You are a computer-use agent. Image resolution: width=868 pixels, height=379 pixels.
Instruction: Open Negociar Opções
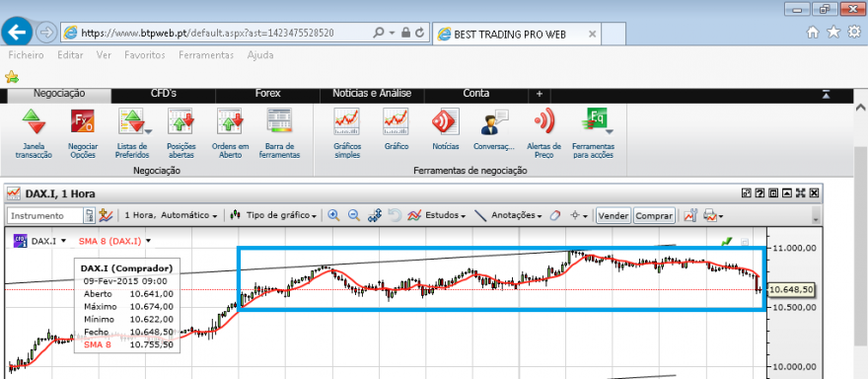[83, 133]
